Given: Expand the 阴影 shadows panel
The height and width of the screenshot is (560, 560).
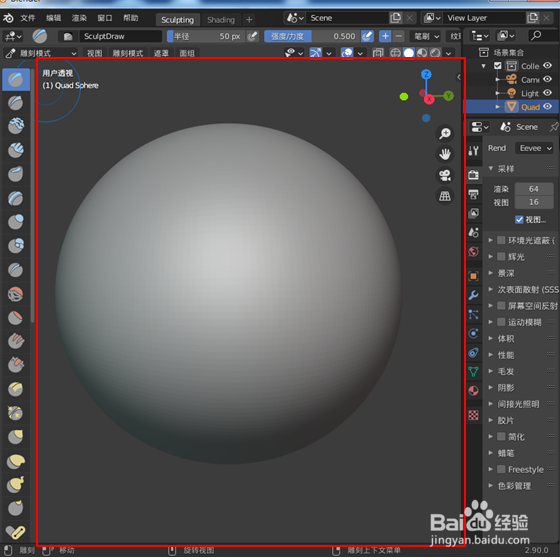Looking at the screenshot, I should [x=491, y=387].
